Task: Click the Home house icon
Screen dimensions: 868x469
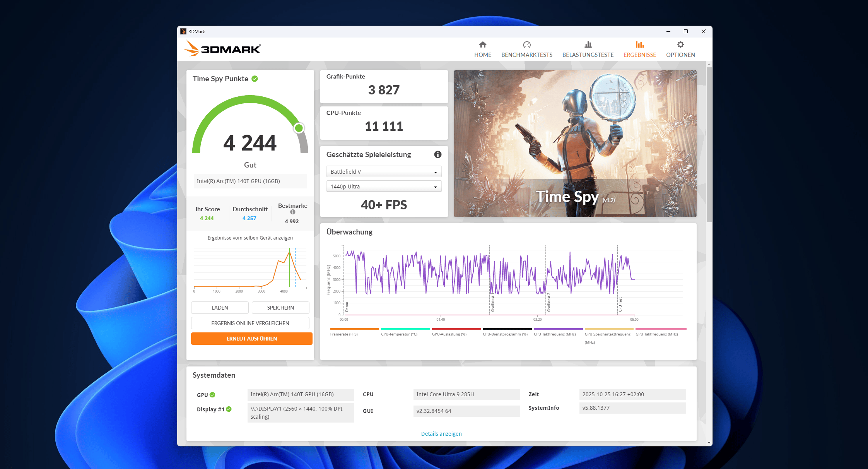Action: tap(483, 45)
